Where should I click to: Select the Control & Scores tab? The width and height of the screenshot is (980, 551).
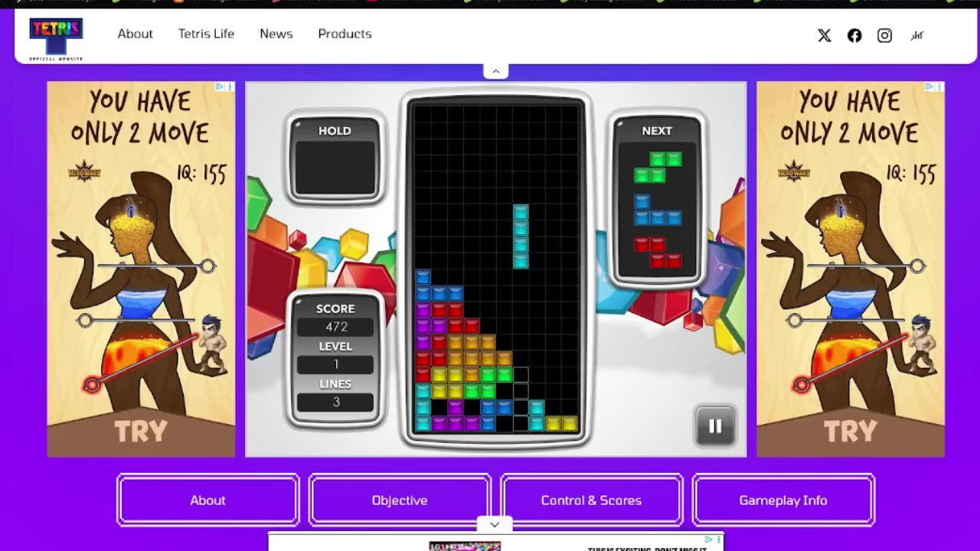pos(591,500)
